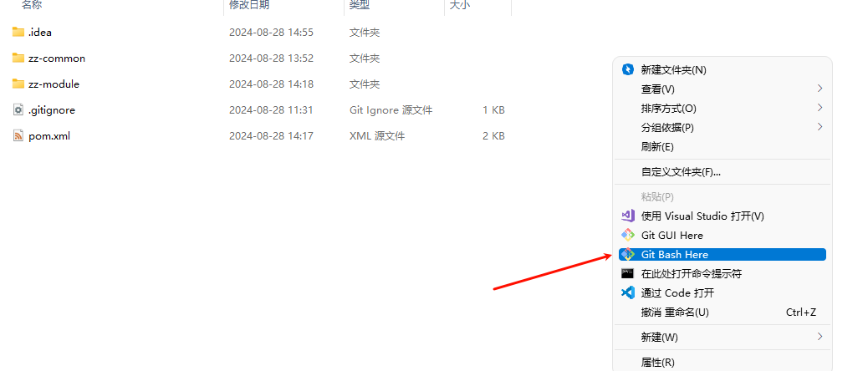868x371 pixels.
Task: Click the 新建文件夹(N) shield icon
Action: coord(627,69)
